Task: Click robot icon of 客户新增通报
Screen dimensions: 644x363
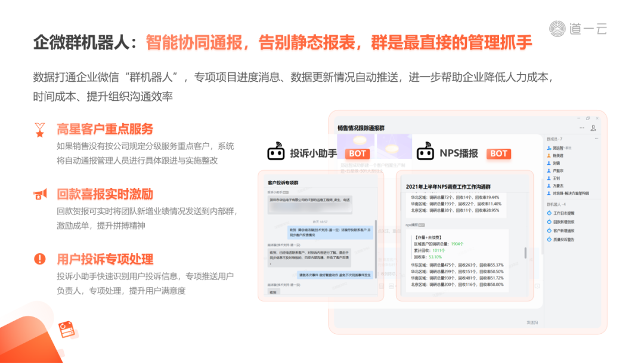Action: point(549,230)
